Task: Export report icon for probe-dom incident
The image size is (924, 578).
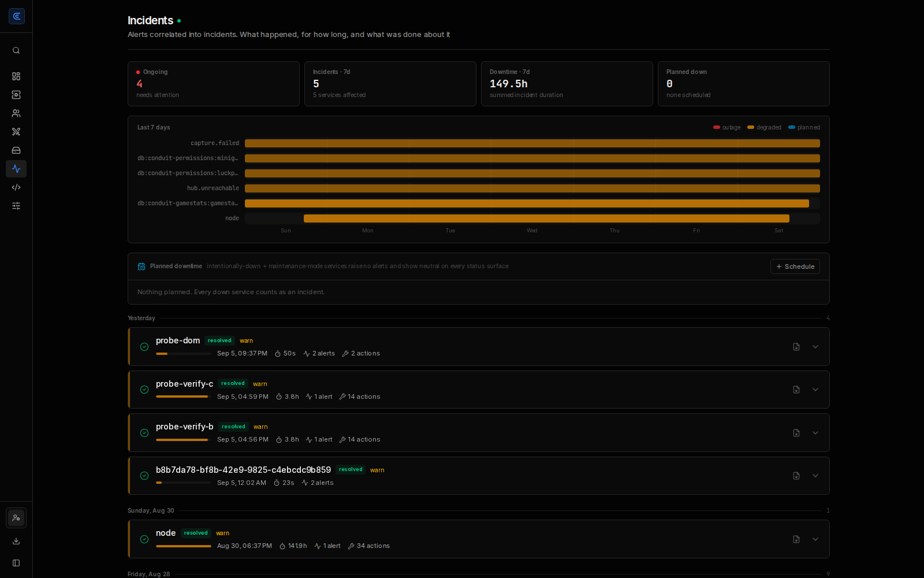Action: click(796, 347)
